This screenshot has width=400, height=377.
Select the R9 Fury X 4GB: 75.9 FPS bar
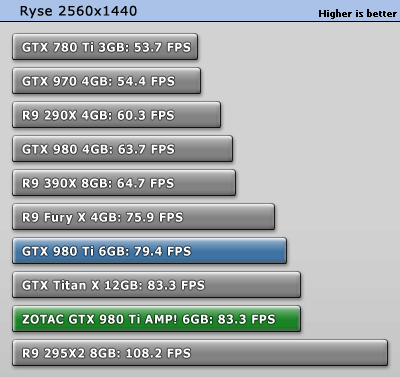click(x=143, y=217)
